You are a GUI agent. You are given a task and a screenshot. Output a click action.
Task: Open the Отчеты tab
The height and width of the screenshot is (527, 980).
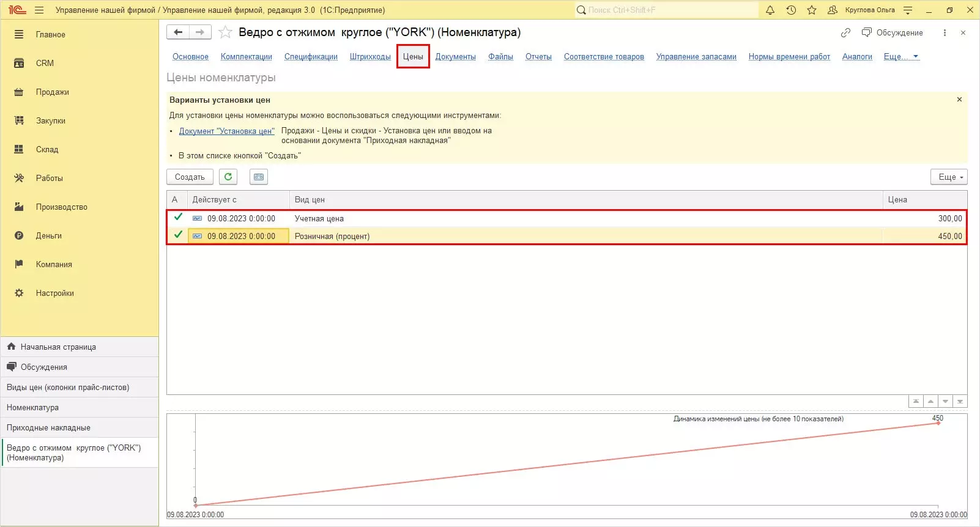click(538, 57)
